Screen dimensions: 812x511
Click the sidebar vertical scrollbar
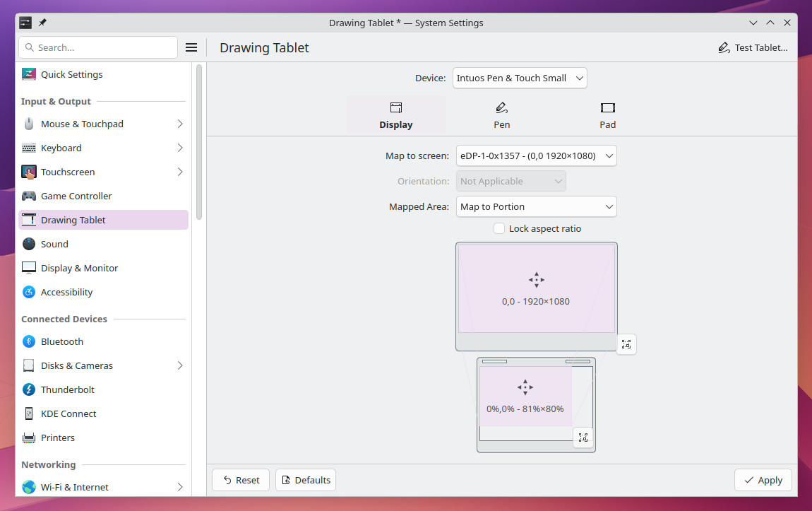click(x=199, y=142)
